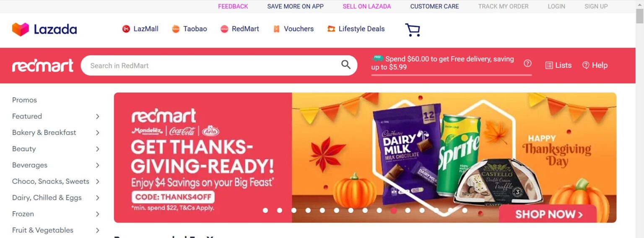Expand Dairy, Chilled & Eggs chevron
644x238 pixels.
[97, 198]
